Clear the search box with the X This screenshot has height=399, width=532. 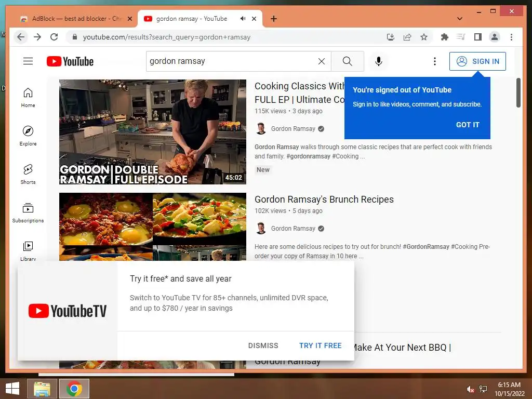click(321, 61)
